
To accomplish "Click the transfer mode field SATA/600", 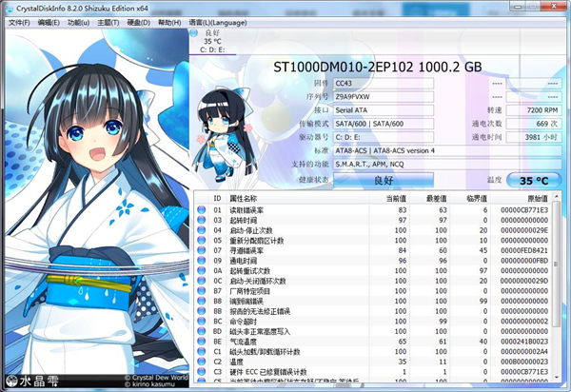I will 384,124.
